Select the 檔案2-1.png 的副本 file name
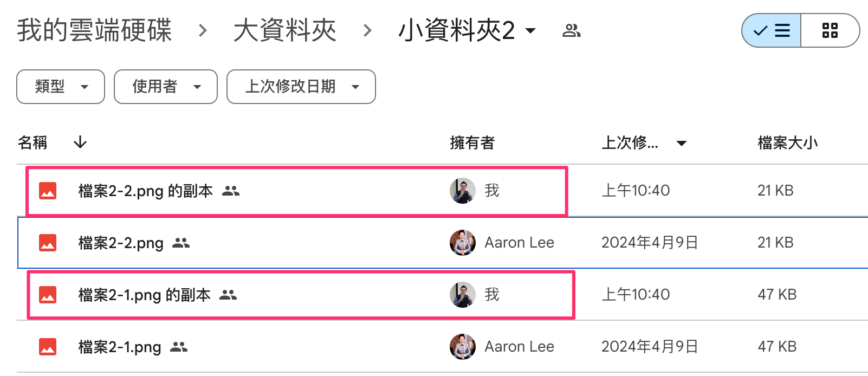 [x=144, y=295]
